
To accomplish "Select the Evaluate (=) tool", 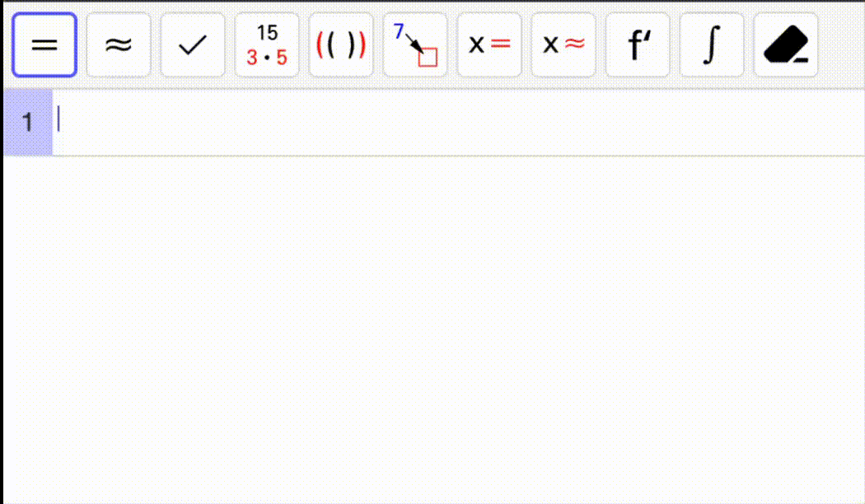I will click(x=44, y=45).
